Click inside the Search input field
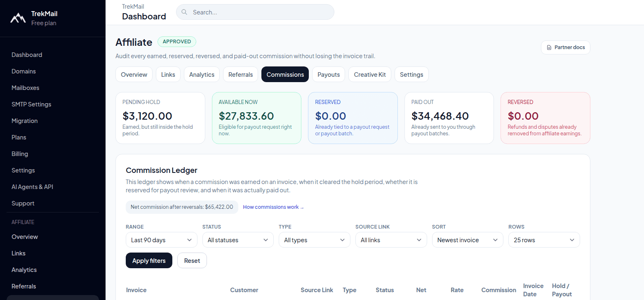644x300 pixels. 255,12
